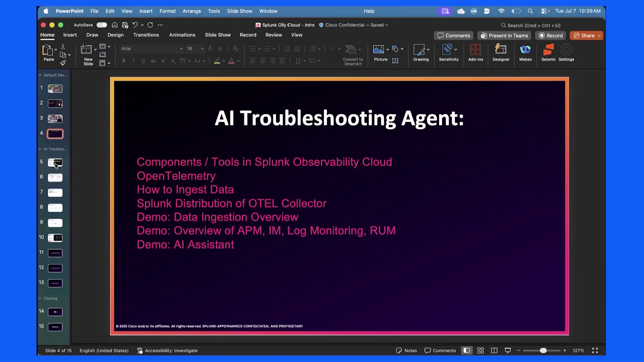Open the Sensitivity label menu
This screenshot has height=362, width=644.
449,53
